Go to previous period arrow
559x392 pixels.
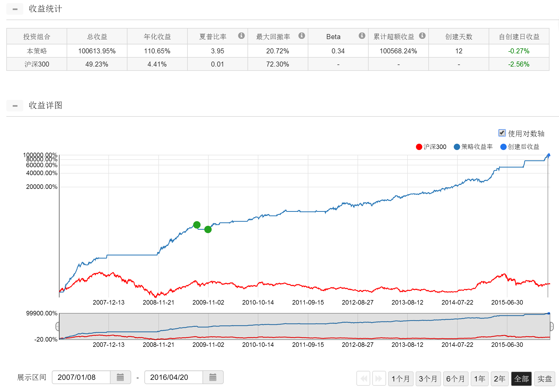pyautogui.click(x=363, y=379)
